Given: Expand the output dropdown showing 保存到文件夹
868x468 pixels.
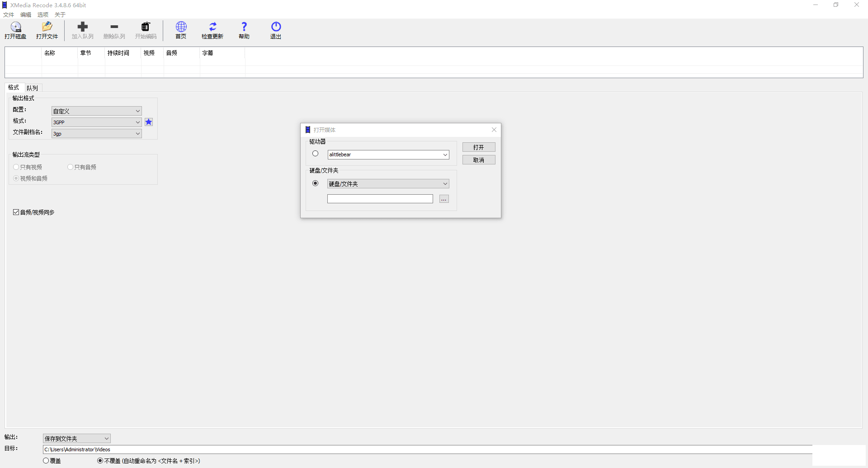Looking at the screenshot, I should (77, 439).
